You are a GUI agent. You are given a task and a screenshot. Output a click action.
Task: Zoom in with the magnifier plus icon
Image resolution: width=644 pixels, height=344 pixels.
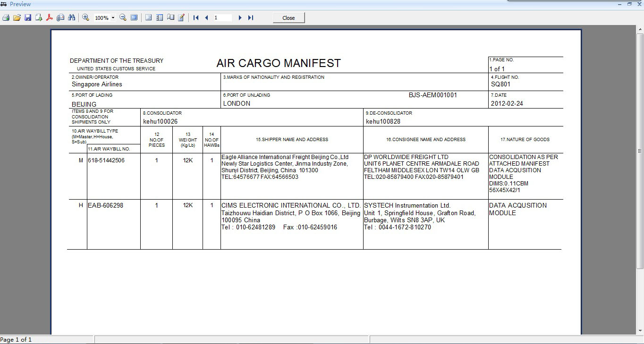point(86,17)
